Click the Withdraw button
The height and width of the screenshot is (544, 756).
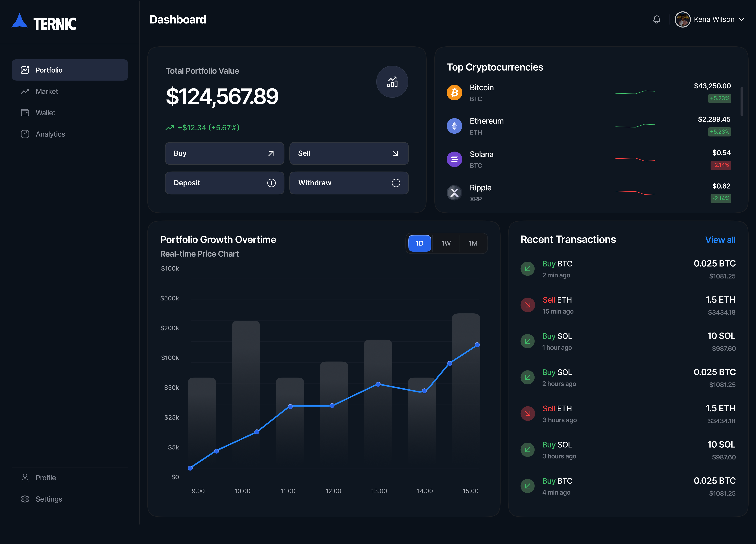(x=349, y=183)
